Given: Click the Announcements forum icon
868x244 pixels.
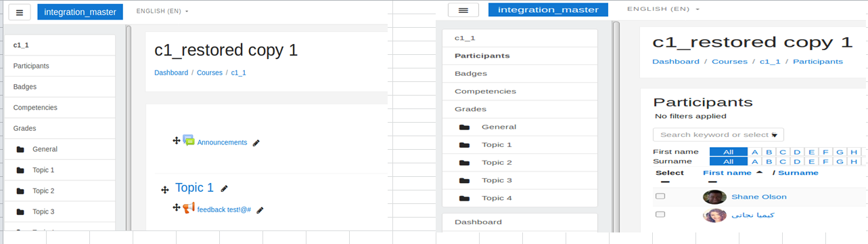Looking at the screenshot, I should click(x=189, y=140).
